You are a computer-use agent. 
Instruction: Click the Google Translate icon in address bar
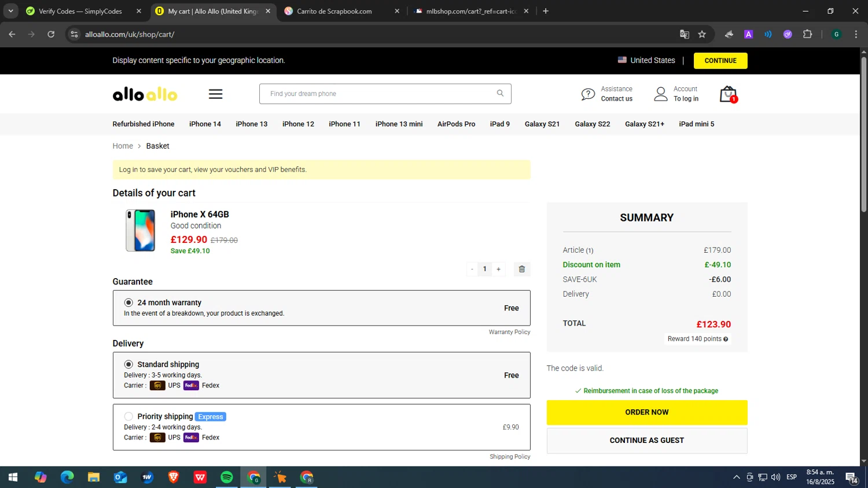click(685, 34)
